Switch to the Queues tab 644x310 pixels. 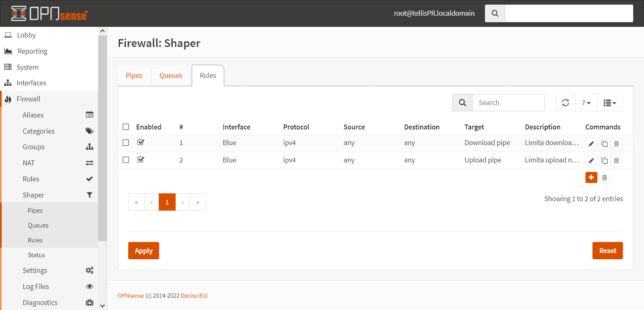point(171,75)
